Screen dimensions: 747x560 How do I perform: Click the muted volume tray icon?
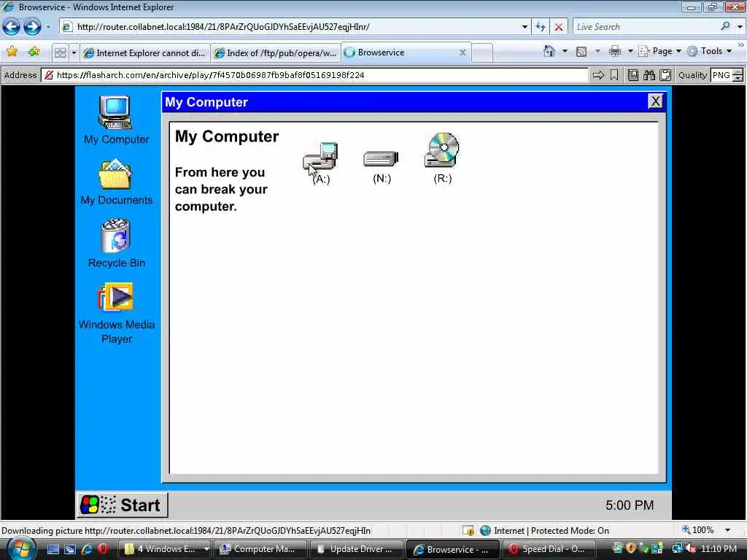(x=692, y=549)
